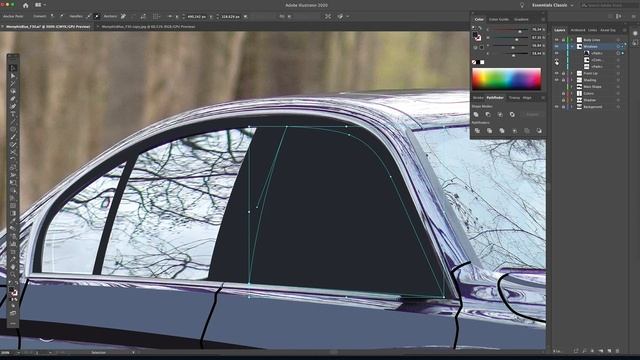Switch to the Artboards tab

click(x=578, y=30)
